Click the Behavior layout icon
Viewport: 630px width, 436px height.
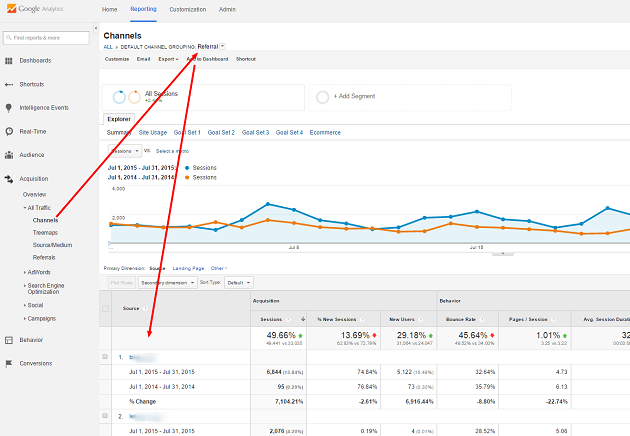[x=8, y=340]
